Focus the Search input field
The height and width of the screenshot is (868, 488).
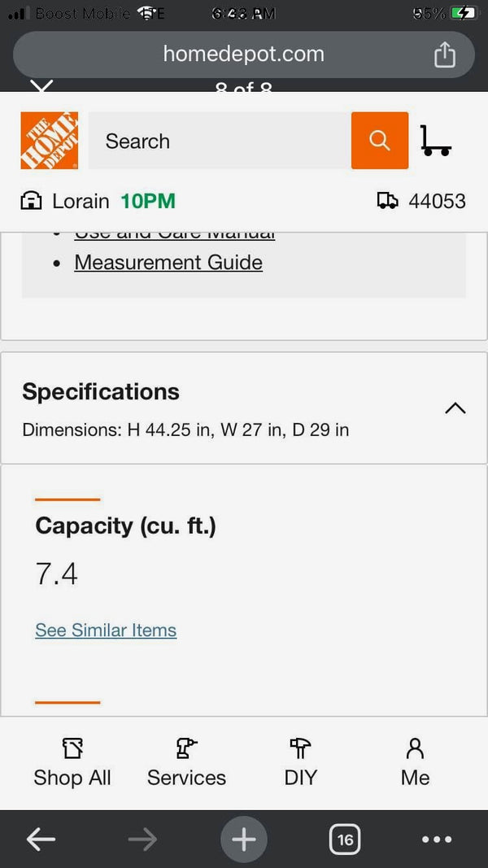pos(220,141)
